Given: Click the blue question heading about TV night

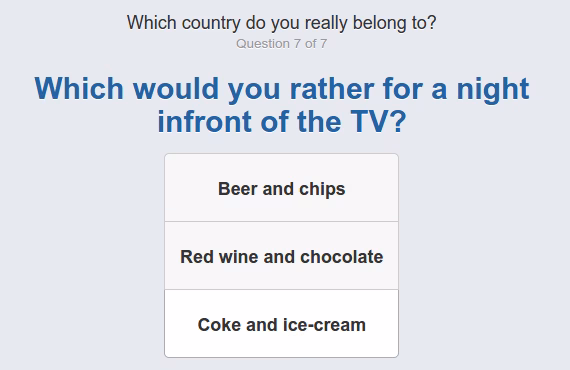Looking at the screenshot, I should click(282, 105).
